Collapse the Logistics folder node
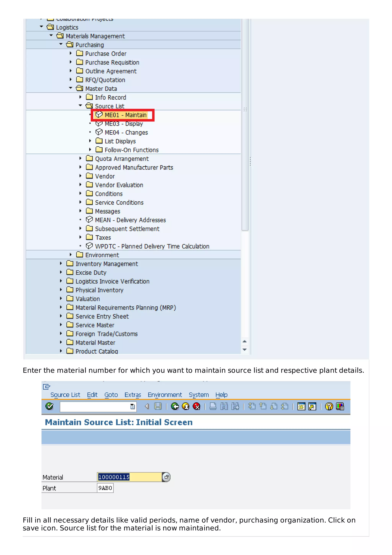392x555 pixels. tap(42, 27)
